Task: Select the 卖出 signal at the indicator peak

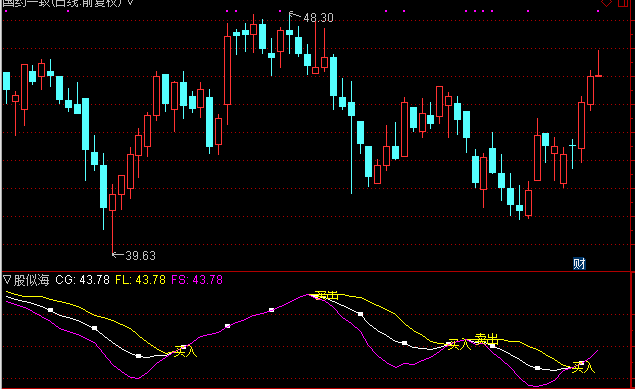Action: pos(326,295)
